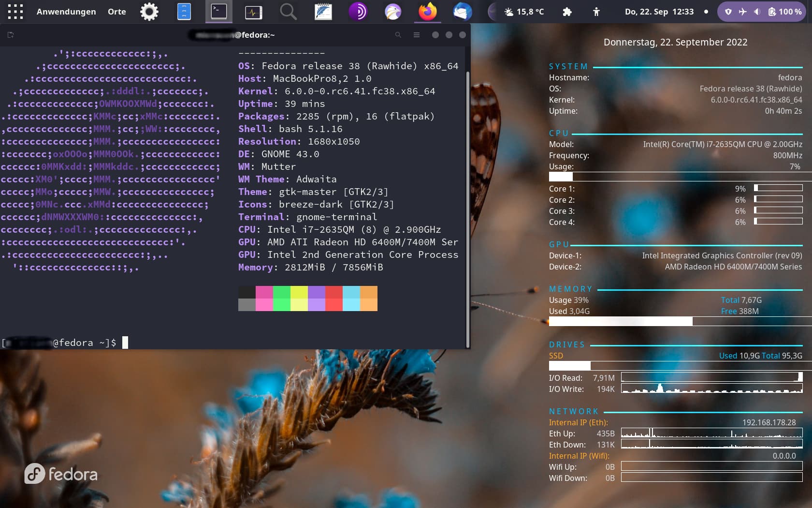Open the Orte menu
Viewport: 812px width, 508px height.
(117, 12)
